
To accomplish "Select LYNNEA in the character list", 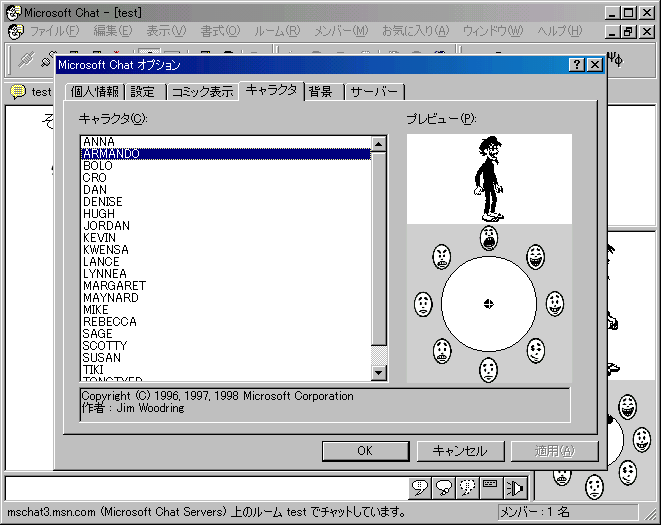I will click(226, 274).
